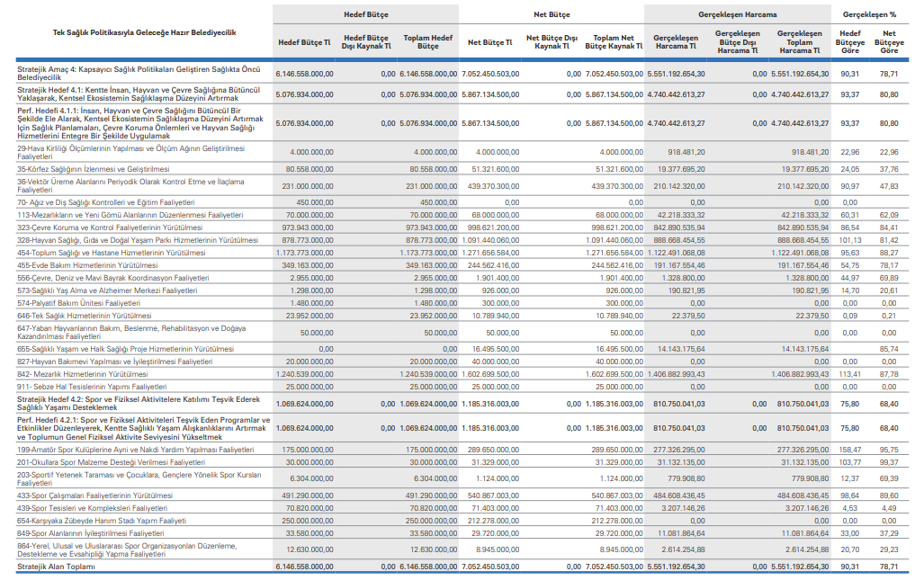Click the 158,47 percentage value cell

click(849, 448)
